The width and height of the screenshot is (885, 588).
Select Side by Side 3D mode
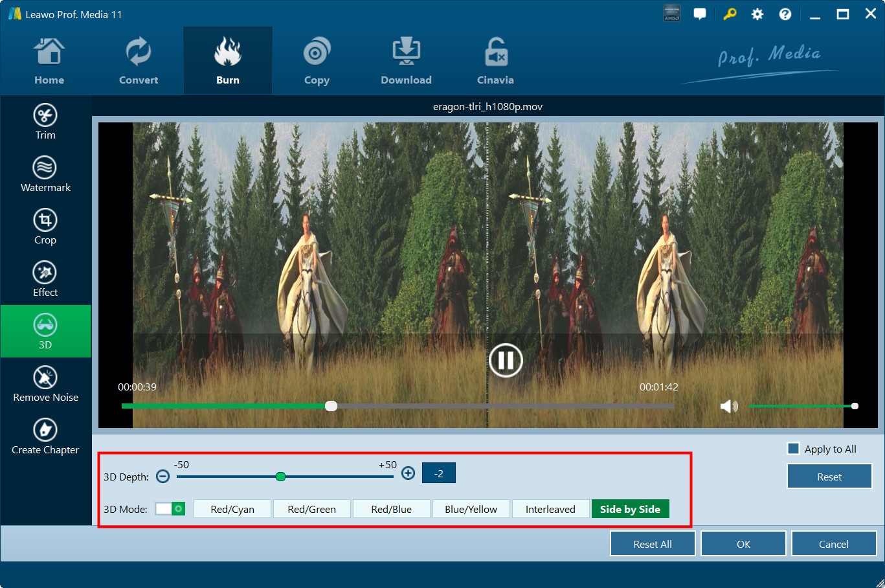631,509
